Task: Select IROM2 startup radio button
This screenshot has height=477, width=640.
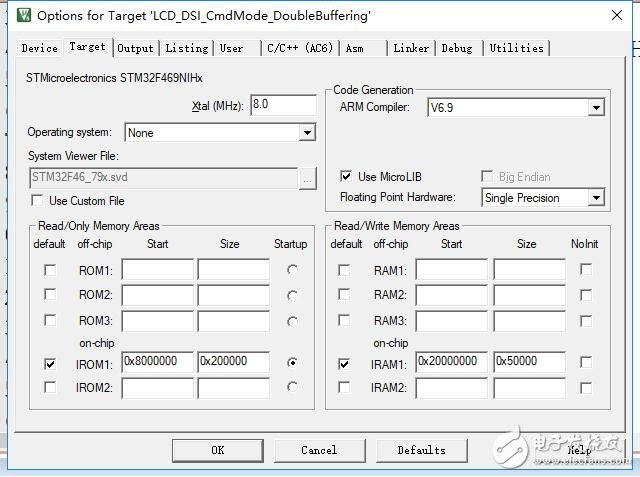Action: [x=292, y=386]
